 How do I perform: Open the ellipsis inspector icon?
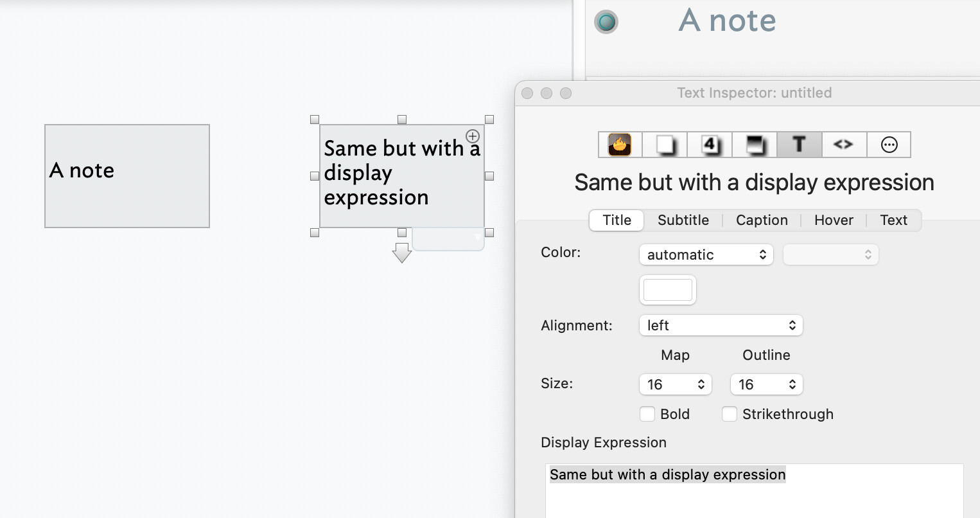(x=889, y=145)
